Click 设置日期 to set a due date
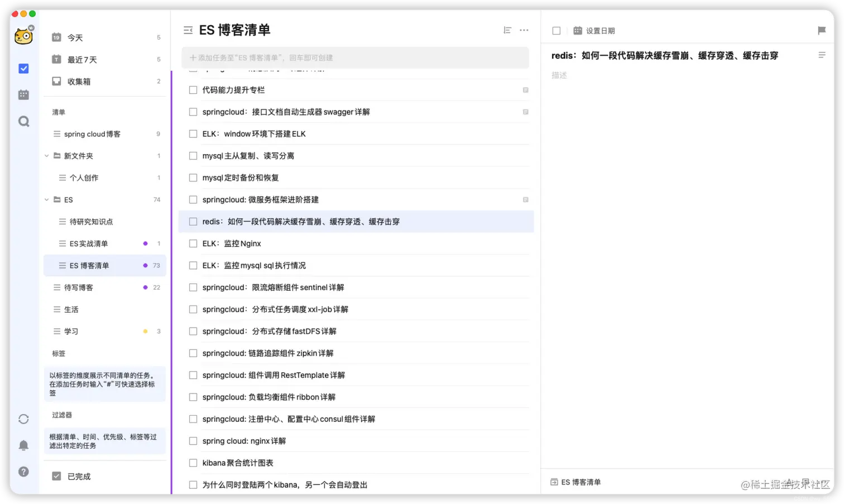This screenshot has height=504, width=844. 600,31
